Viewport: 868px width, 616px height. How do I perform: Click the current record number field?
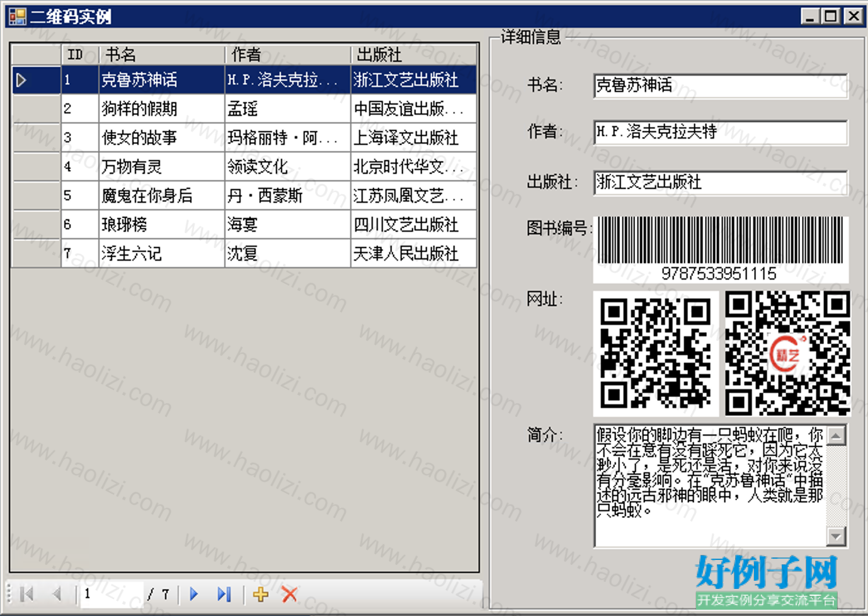coord(111,594)
